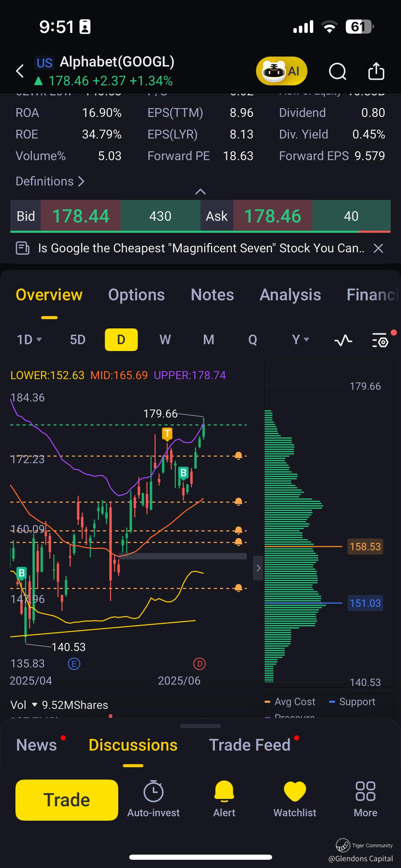The height and width of the screenshot is (868, 401).
Task: Tap the ROE 34.79% value
Action: (x=102, y=134)
